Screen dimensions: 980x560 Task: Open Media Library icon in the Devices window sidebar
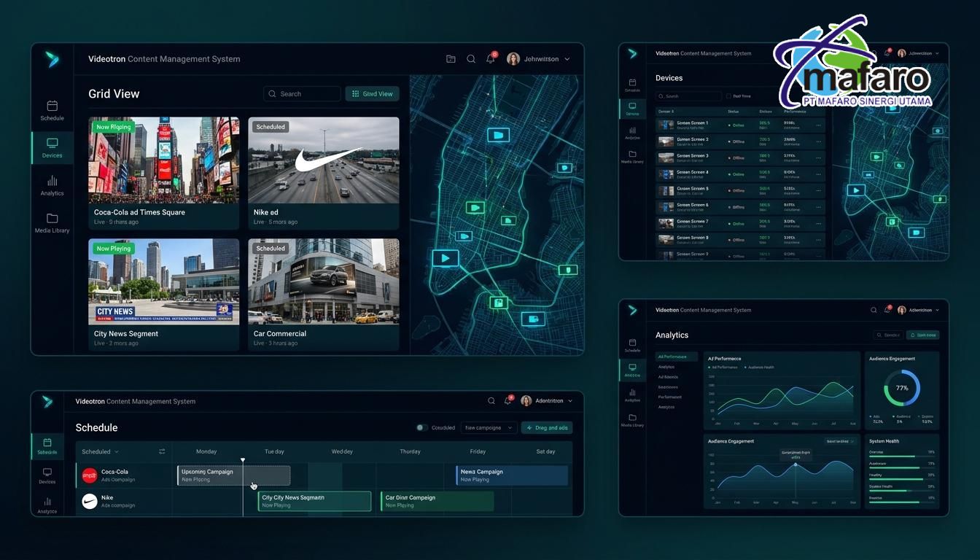[632, 154]
